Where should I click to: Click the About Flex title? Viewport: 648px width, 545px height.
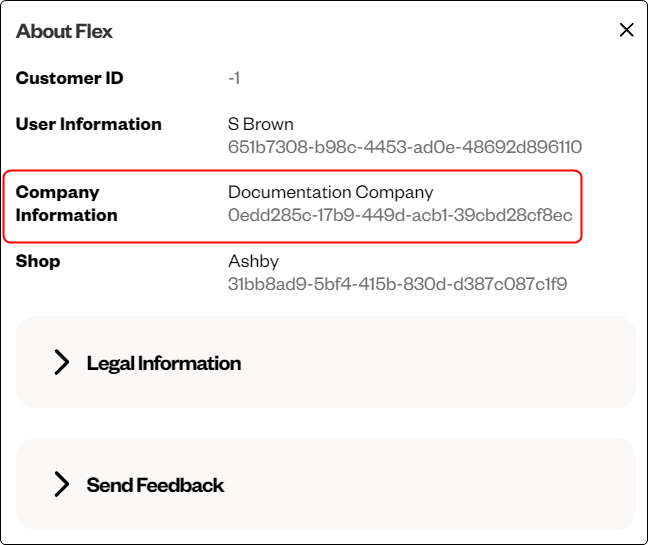pos(64,31)
